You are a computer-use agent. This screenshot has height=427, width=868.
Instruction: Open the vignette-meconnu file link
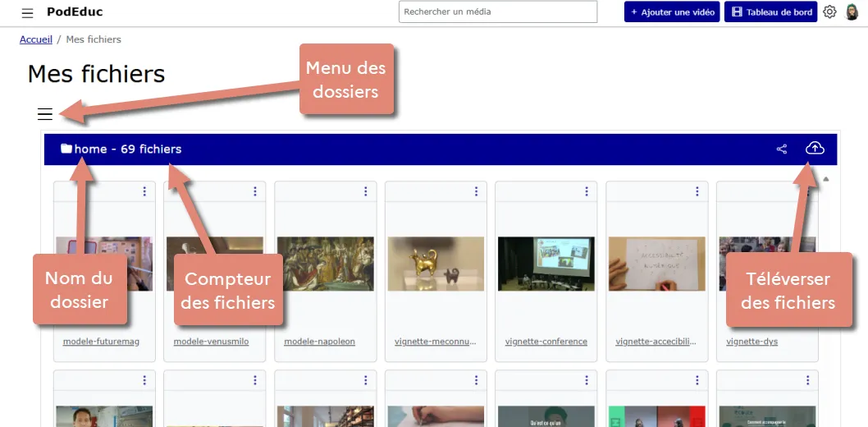[x=436, y=341]
